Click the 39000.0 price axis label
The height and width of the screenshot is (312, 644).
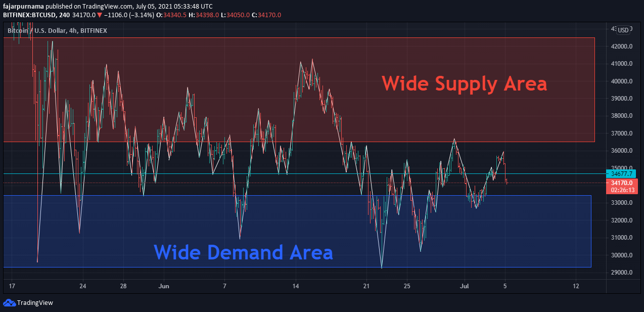click(x=622, y=99)
